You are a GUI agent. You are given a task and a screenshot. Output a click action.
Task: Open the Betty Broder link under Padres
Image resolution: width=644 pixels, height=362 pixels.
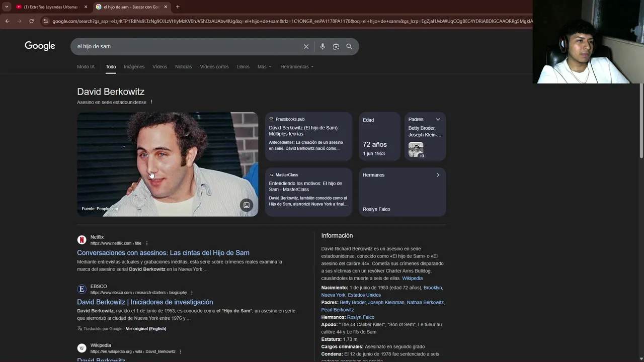click(353, 303)
